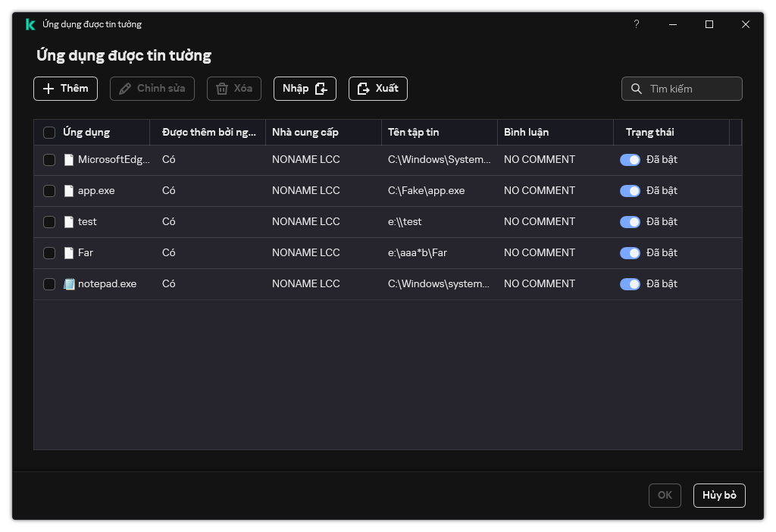The height and width of the screenshot is (532, 776).
Task: Click the Nhập import button
Action: coord(304,89)
